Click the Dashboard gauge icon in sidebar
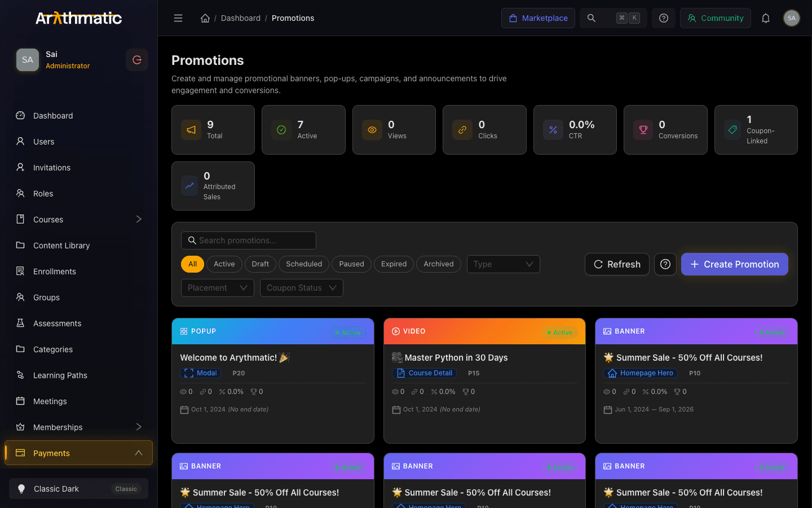The height and width of the screenshot is (508, 812). click(x=20, y=116)
